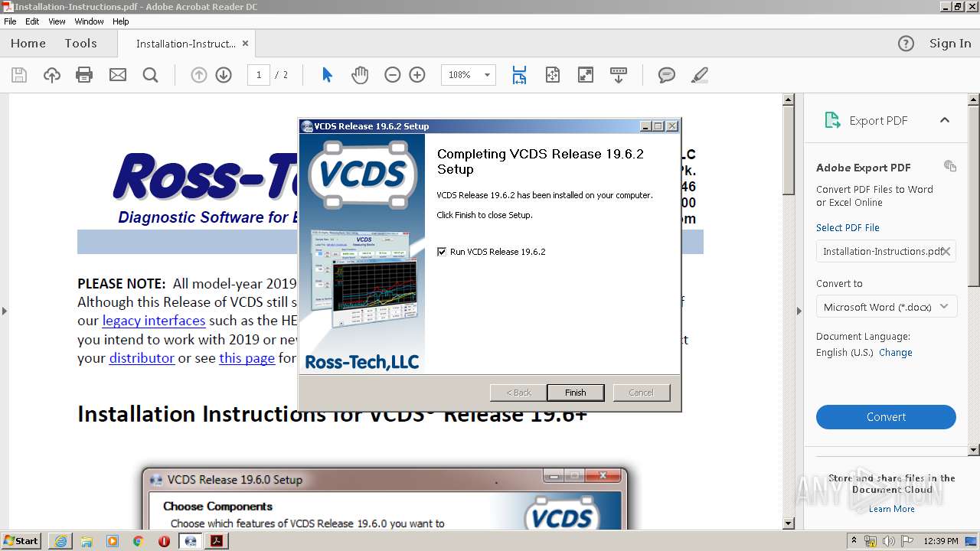Open the distributor link in PDF
Image resolution: width=980 pixels, height=551 pixels.
click(x=142, y=357)
